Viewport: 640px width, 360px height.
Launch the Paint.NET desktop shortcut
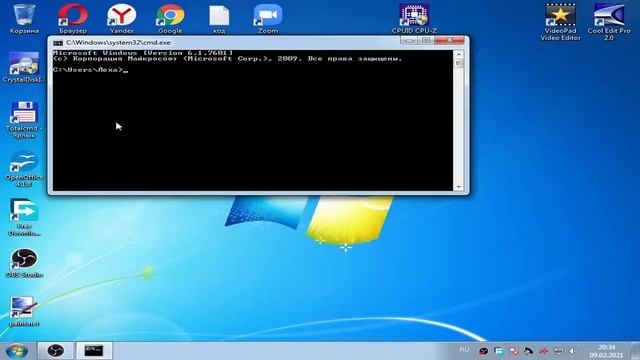click(24, 311)
